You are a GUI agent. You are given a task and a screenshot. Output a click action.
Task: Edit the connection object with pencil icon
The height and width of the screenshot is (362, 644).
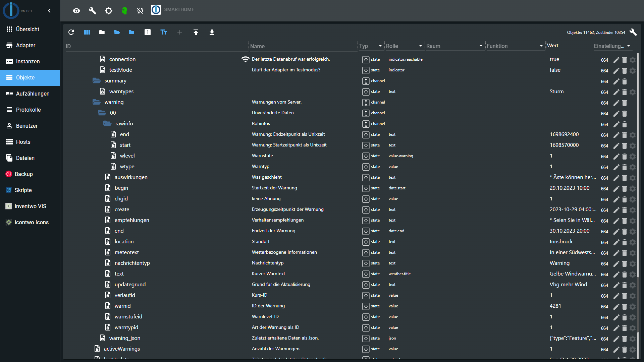coord(616,60)
